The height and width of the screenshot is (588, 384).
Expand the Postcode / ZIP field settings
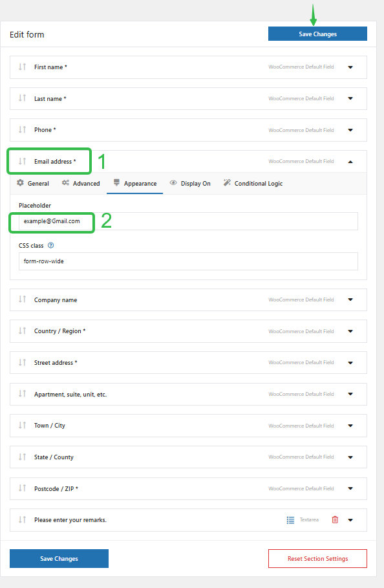pos(350,488)
